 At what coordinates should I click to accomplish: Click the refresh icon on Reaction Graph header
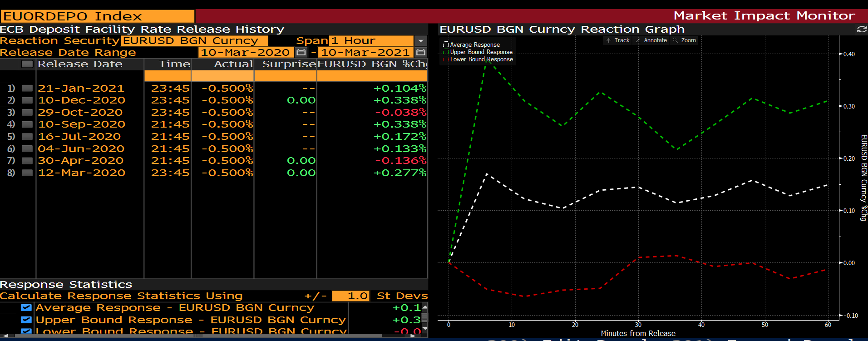861,29
